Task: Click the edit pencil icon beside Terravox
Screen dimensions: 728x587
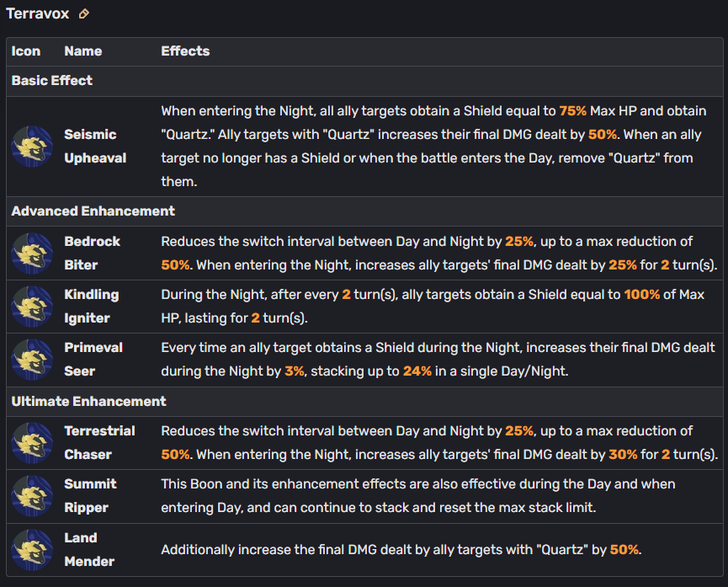Action: 83,14
